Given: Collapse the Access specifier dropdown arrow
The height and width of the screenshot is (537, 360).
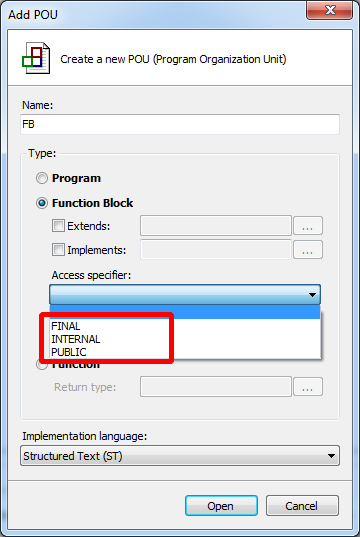Looking at the screenshot, I should coord(312,295).
